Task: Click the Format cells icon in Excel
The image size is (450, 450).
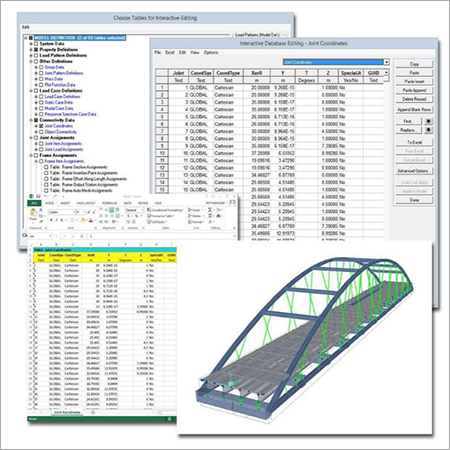Action: point(189,222)
